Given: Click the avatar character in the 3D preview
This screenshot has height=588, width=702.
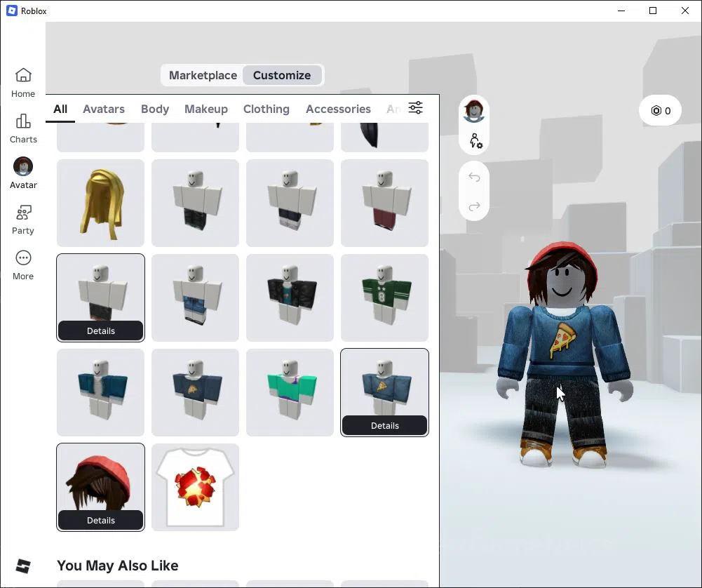Looking at the screenshot, I should (x=564, y=356).
